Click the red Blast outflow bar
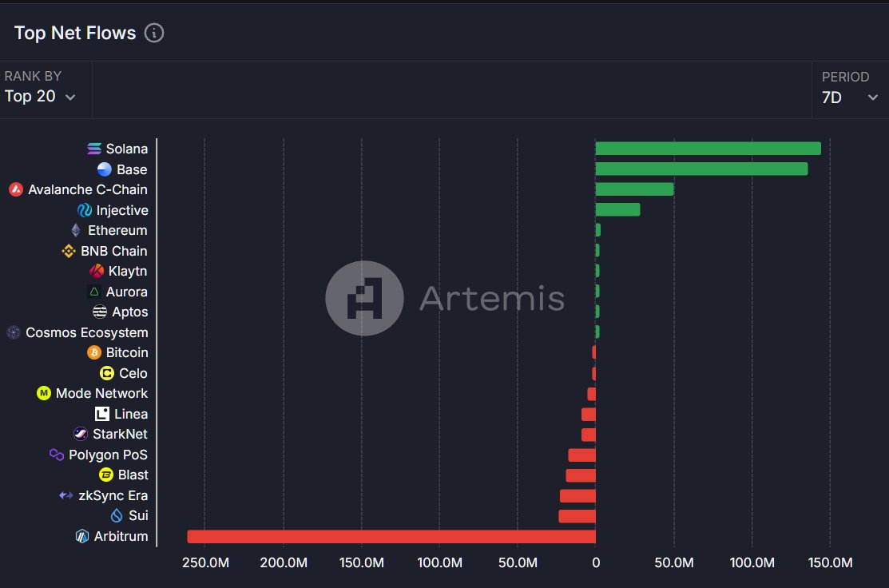 (581, 475)
